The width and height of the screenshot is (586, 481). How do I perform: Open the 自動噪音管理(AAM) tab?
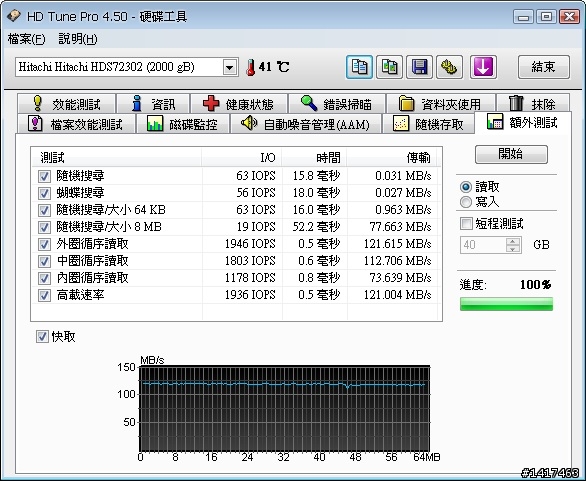tap(306, 124)
